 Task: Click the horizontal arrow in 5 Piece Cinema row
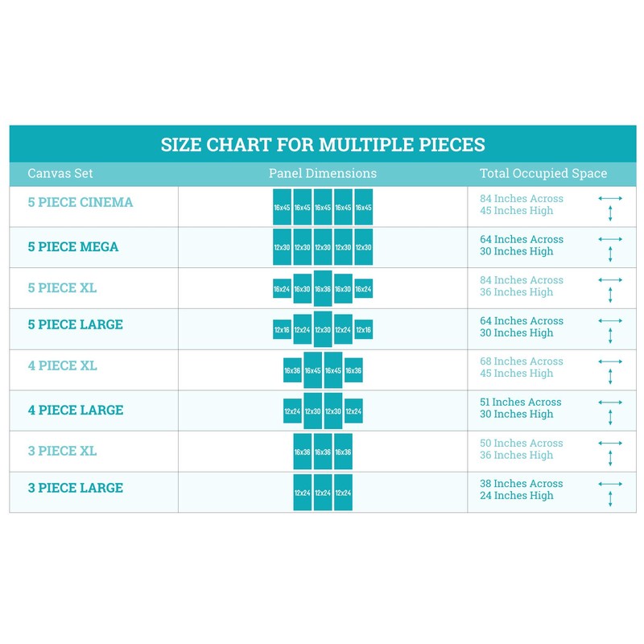point(610,198)
